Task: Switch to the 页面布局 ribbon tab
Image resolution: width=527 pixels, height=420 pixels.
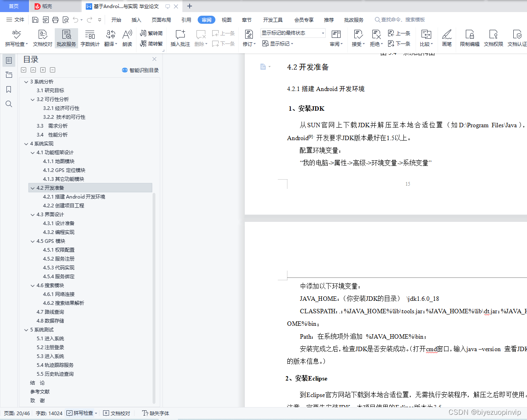Action: click(161, 20)
